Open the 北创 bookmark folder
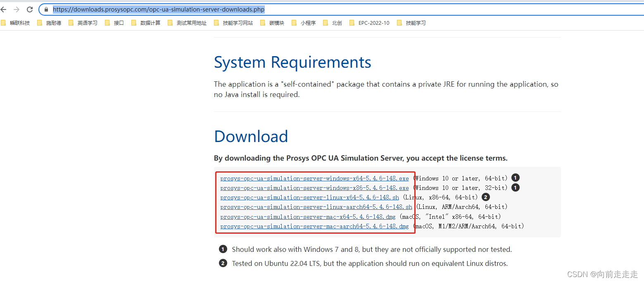This screenshot has height=282, width=644. pos(333,23)
